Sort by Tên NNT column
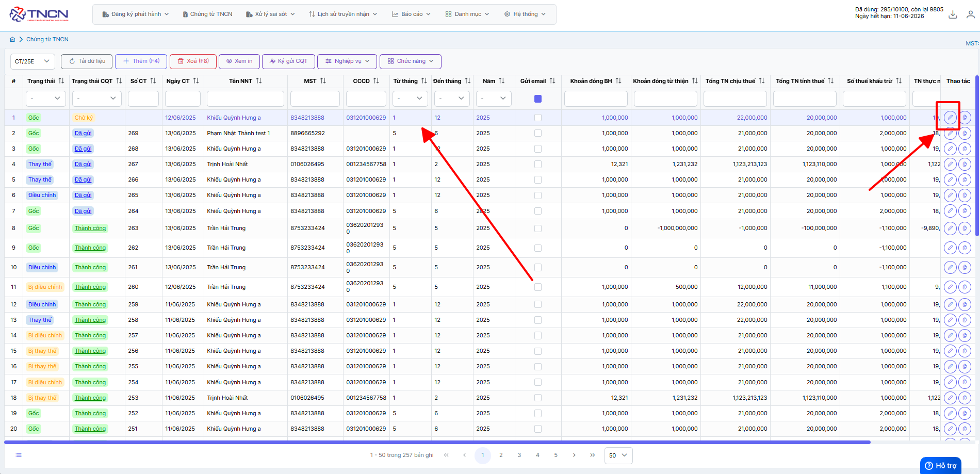Image resolution: width=980 pixels, height=474 pixels. (x=259, y=81)
